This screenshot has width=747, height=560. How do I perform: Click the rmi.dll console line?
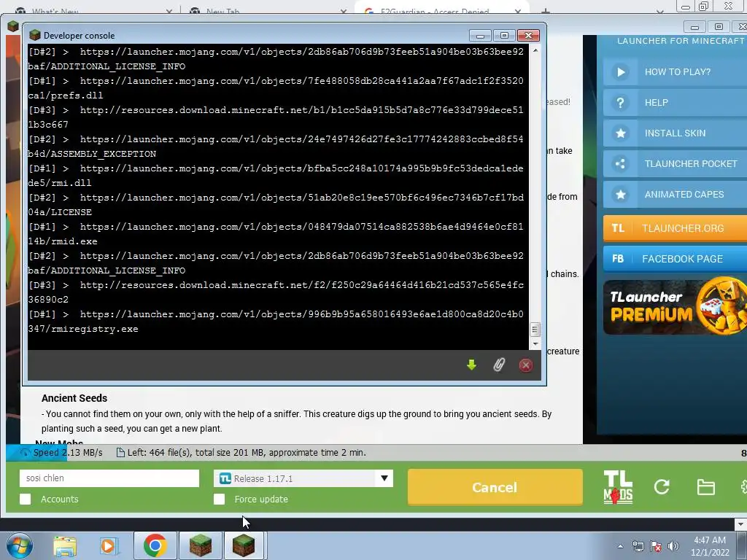276,175
